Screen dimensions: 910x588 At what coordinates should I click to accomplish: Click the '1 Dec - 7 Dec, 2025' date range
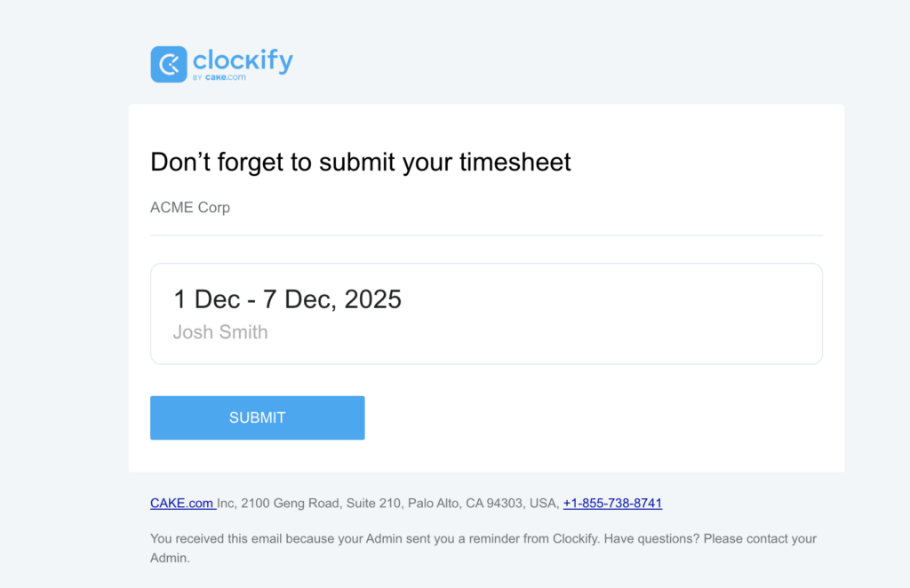[287, 299]
